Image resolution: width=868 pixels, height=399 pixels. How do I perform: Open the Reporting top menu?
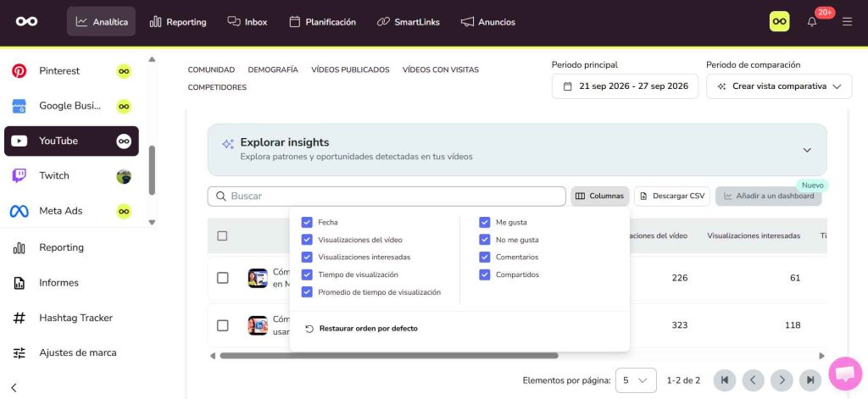pos(178,21)
